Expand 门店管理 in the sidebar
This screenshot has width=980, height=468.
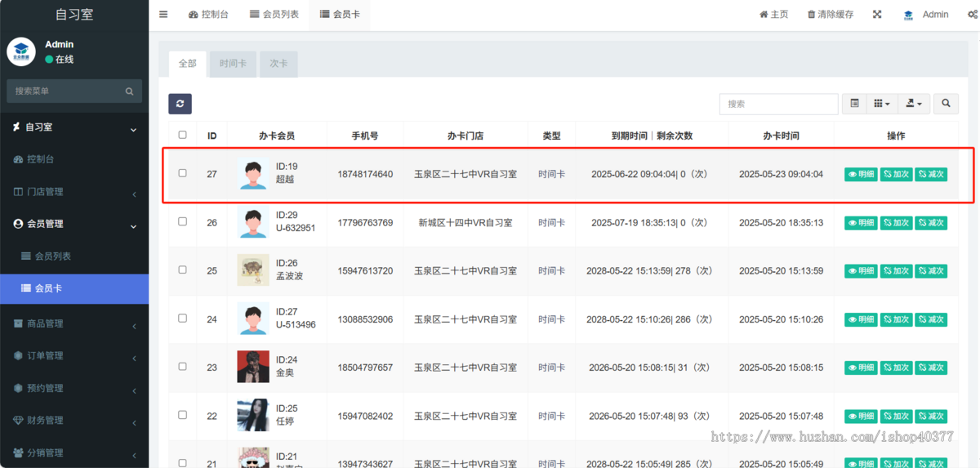pos(74,192)
